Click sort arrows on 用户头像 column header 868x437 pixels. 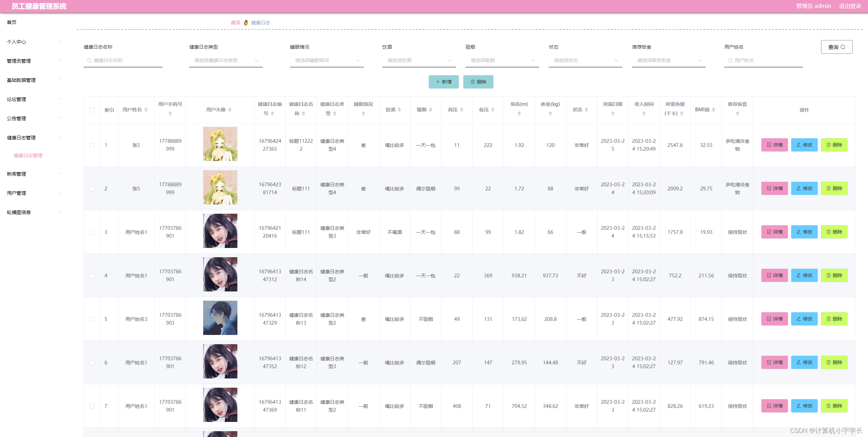[230, 110]
